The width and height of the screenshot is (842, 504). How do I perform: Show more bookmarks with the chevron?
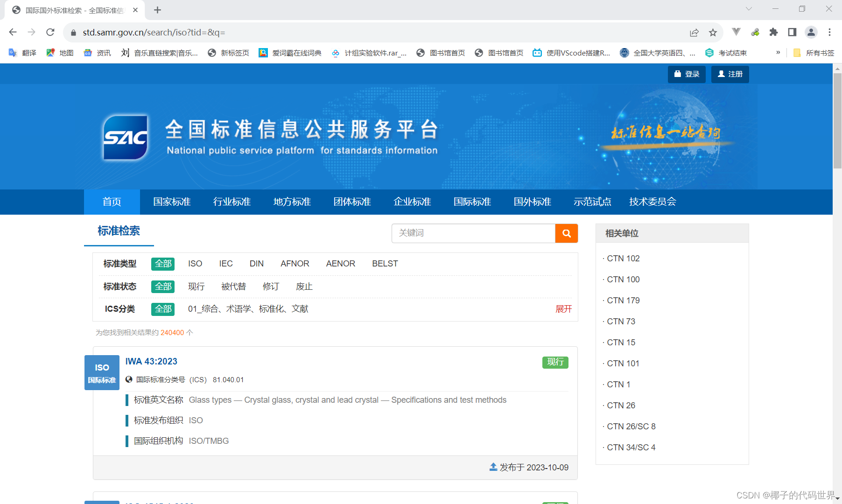click(x=778, y=53)
